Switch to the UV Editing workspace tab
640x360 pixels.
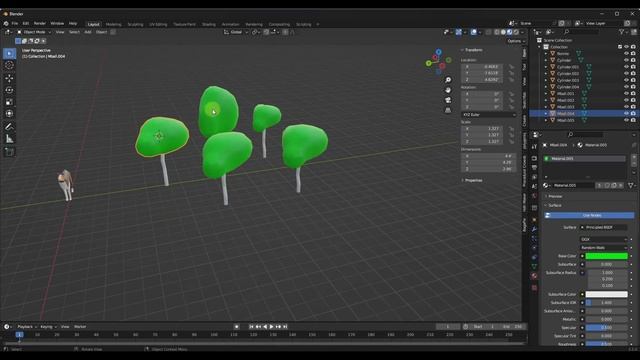158,24
